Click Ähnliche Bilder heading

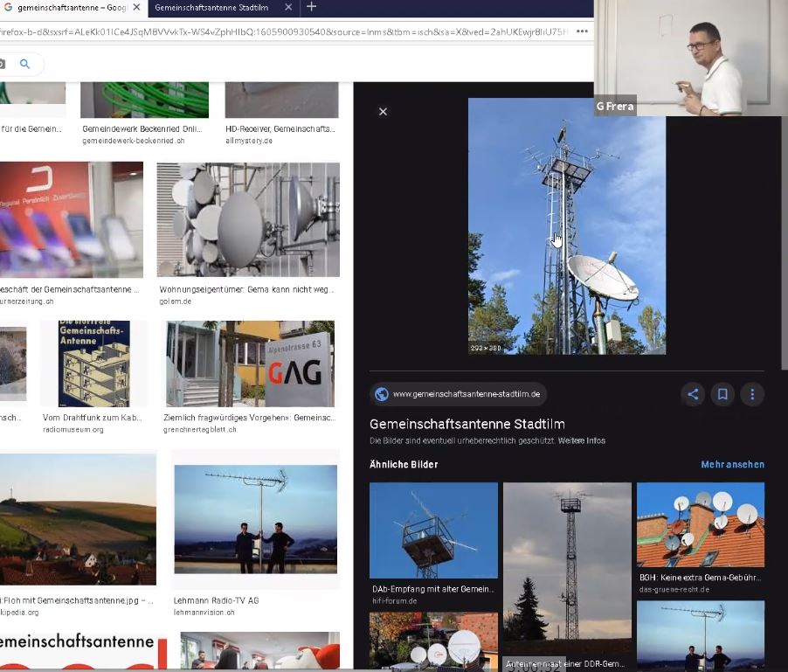404,464
